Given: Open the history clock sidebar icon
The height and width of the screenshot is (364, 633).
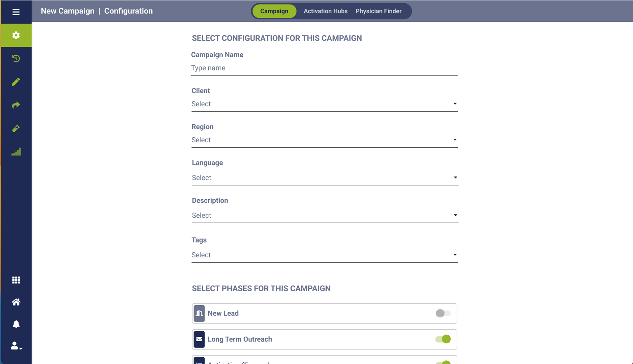Looking at the screenshot, I should 16,59.
